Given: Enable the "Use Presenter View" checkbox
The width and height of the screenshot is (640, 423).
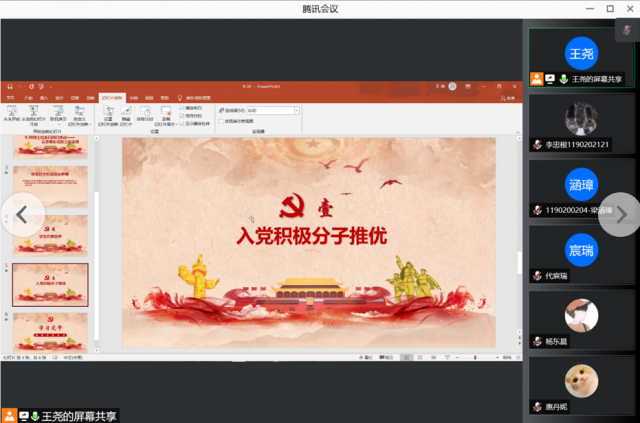Looking at the screenshot, I should (221, 121).
